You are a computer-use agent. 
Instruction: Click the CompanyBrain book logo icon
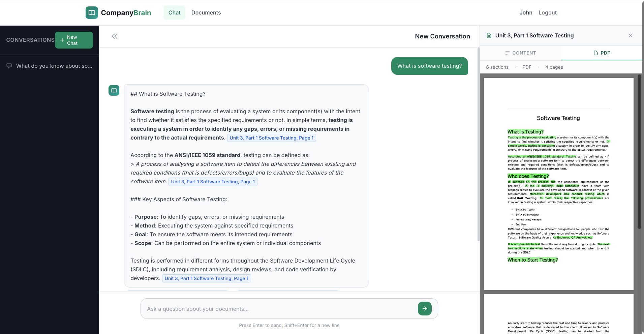point(91,12)
